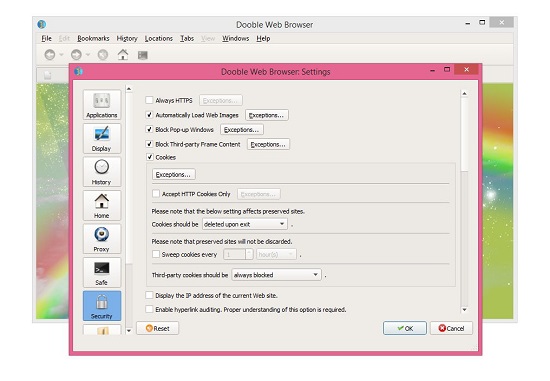Uncheck Block Pop-up Windows
This screenshot has width=550, height=381.
(x=149, y=129)
